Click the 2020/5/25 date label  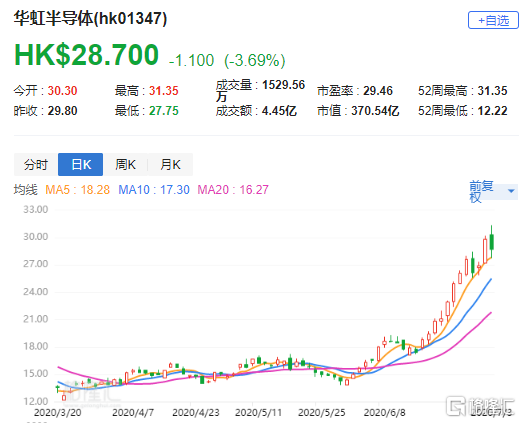tap(321, 413)
